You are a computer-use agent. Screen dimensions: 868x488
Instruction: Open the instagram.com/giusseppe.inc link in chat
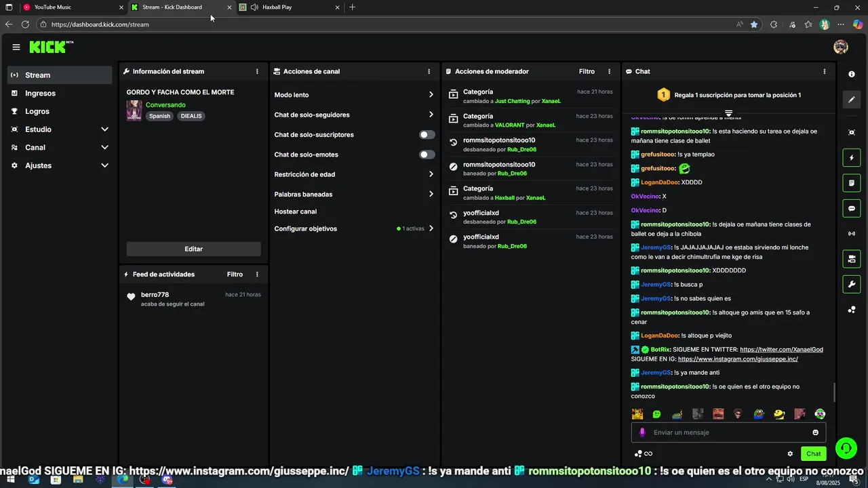coord(738,359)
